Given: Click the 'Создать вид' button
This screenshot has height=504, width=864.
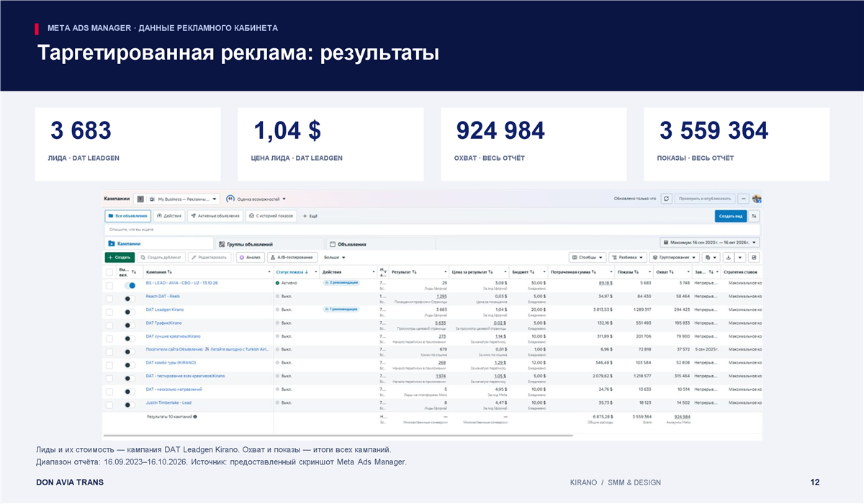Looking at the screenshot, I should coord(731,216).
